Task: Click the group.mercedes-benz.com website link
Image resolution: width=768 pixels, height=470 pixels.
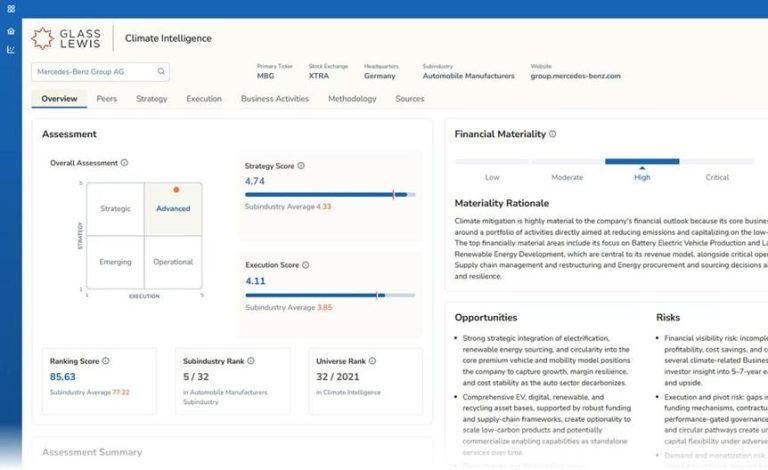Action: tap(575, 76)
